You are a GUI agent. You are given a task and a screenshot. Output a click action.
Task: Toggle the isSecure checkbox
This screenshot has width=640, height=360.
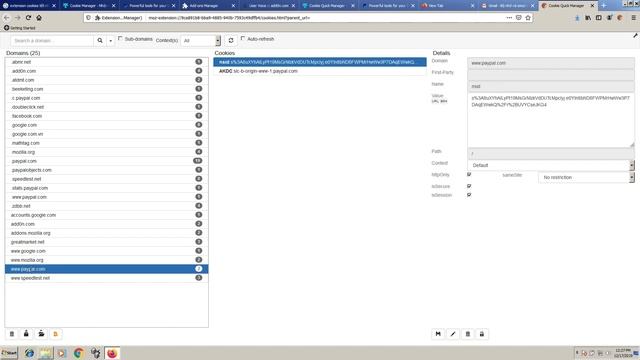point(469,186)
